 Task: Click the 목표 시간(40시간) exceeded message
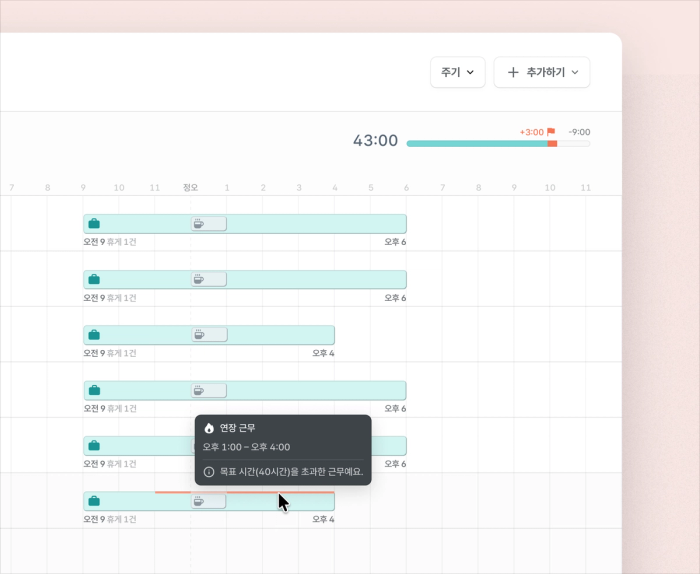pyautogui.click(x=292, y=472)
